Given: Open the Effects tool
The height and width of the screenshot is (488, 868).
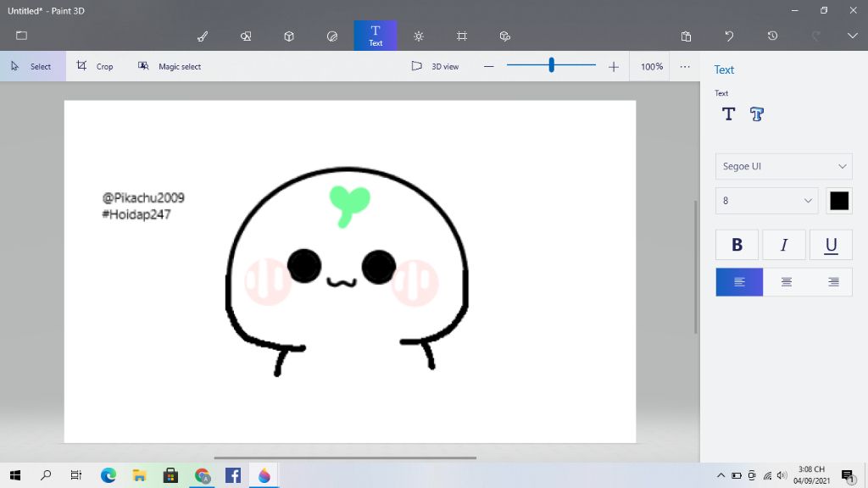Looking at the screenshot, I should click(419, 36).
